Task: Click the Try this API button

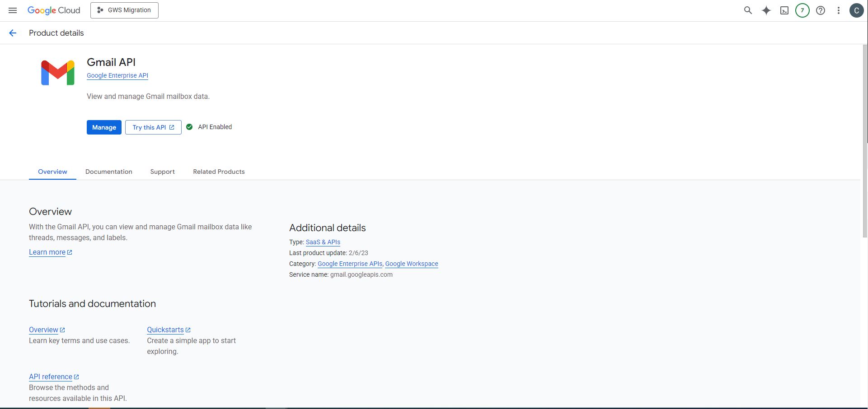Action: pyautogui.click(x=153, y=128)
